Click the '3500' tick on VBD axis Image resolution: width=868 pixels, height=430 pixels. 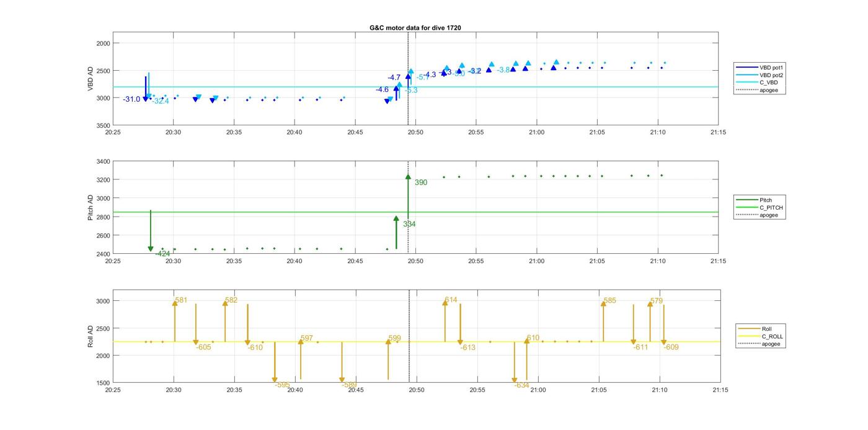click(x=102, y=125)
